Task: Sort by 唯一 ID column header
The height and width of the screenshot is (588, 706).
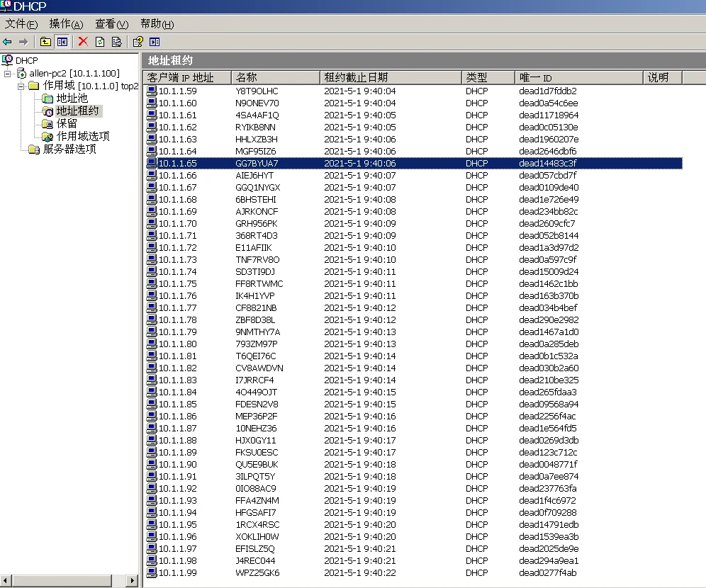Action: [x=578, y=77]
